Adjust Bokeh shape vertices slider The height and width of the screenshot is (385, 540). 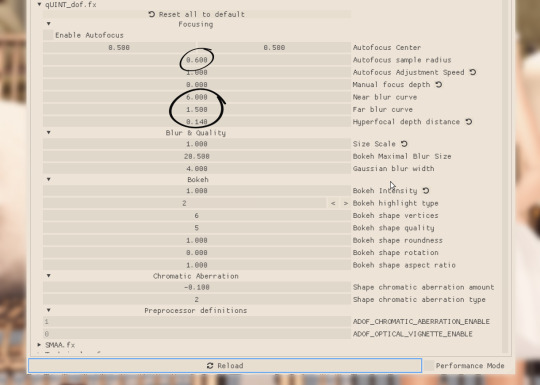pos(197,216)
